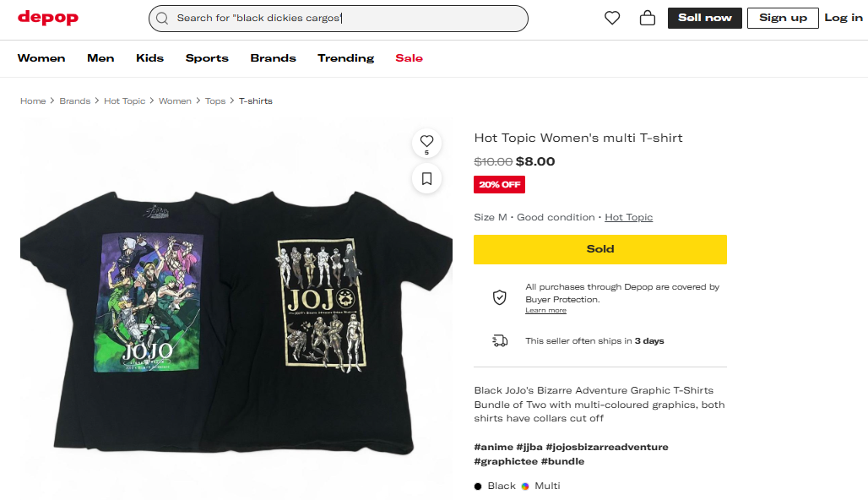Like this T-shirt listing

(x=426, y=141)
